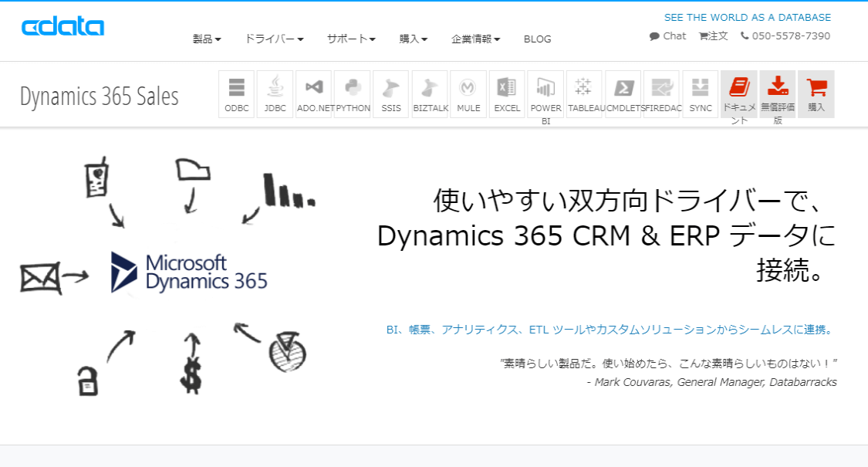
Task: Select the SSIS component icon
Action: click(x=391, y=93)
